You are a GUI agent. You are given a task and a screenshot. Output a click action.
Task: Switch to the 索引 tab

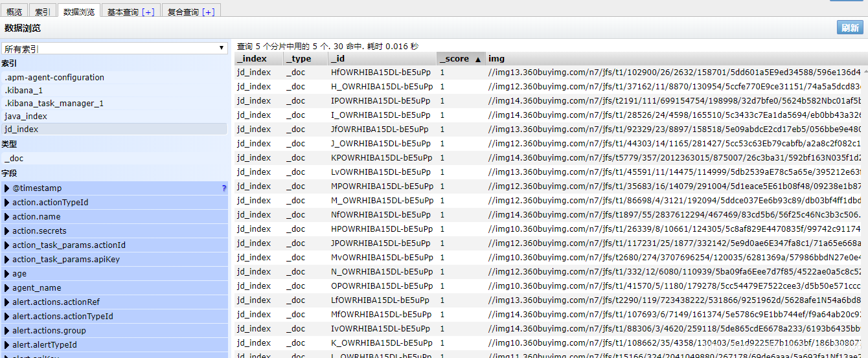point(42,11)
